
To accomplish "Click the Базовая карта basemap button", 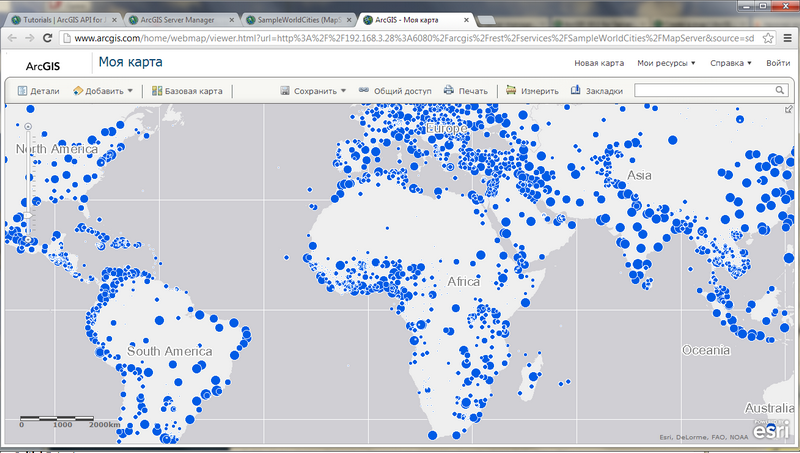I will [187, 91].
